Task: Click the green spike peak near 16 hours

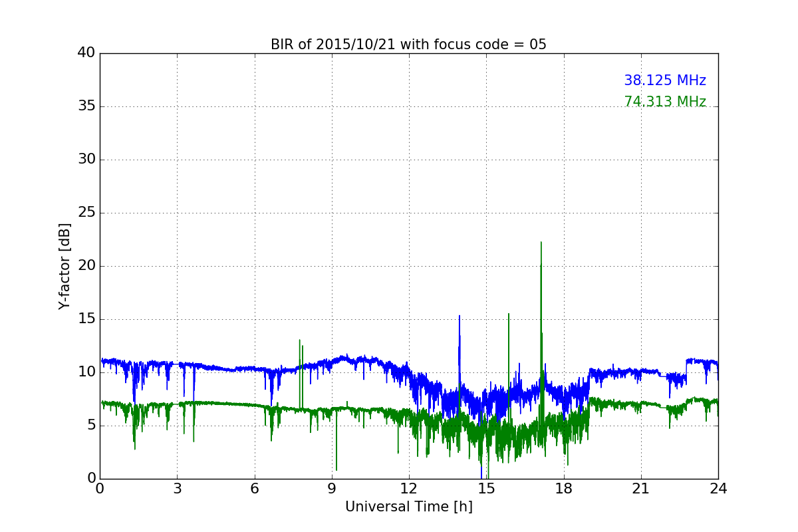Action: coord(509,315)
